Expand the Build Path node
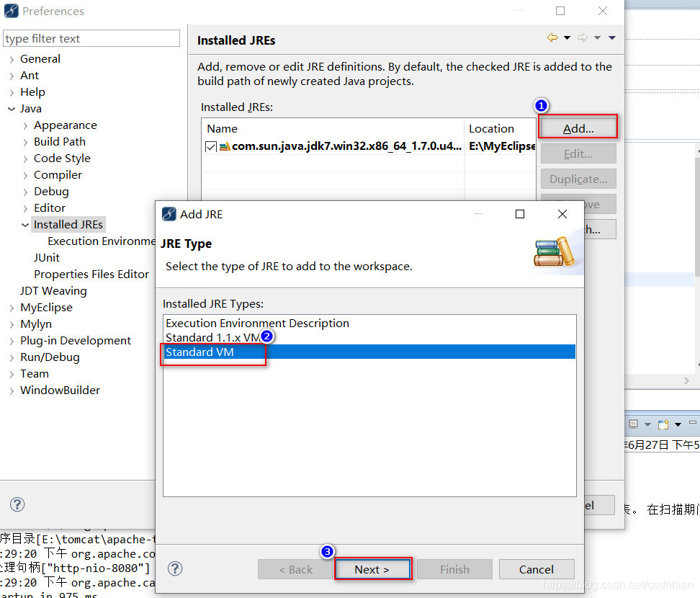The image size is (700, 598). click(25, 142)
